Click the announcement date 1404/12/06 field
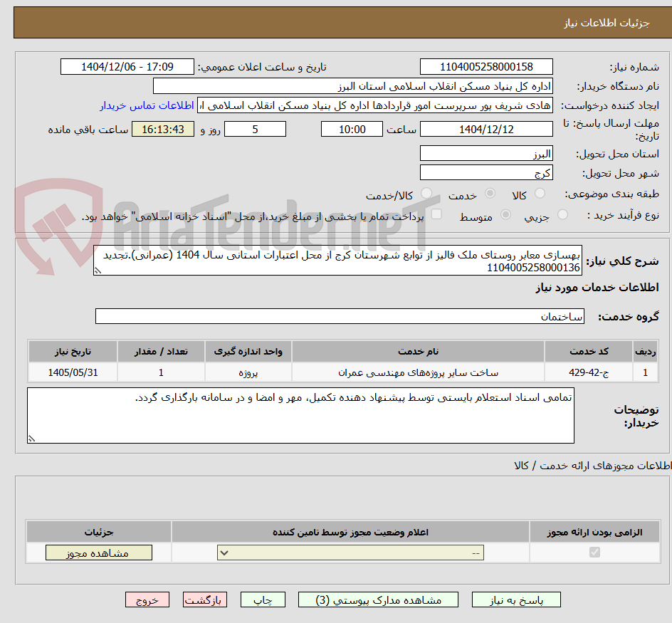This screenshot has width=672, height=623. pyautogui.click(x=127, y=67)
